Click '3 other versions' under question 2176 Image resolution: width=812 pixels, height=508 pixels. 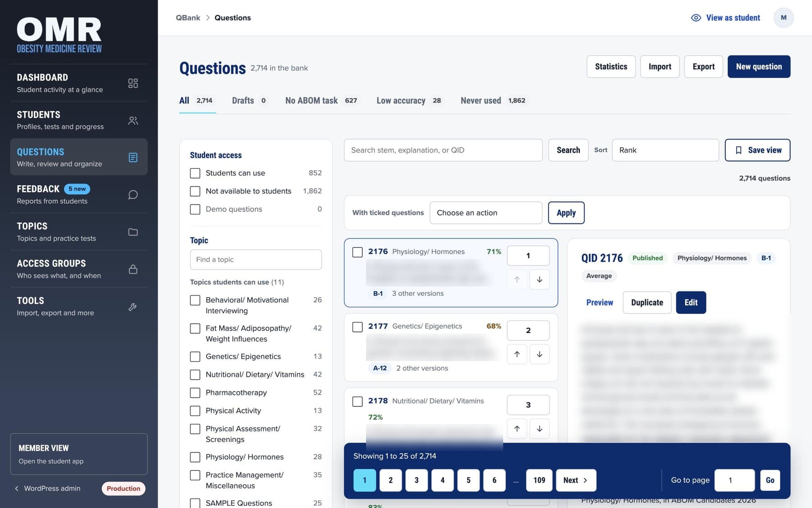coord(418,294)
